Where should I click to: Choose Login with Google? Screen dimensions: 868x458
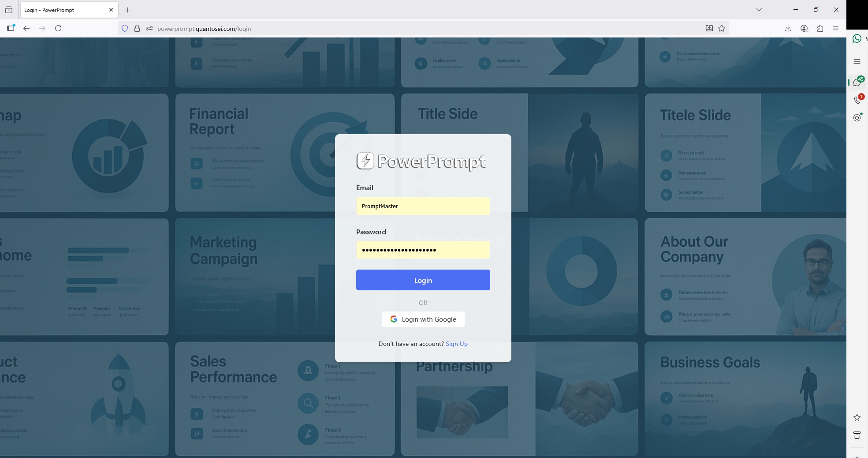click(423, 319)
